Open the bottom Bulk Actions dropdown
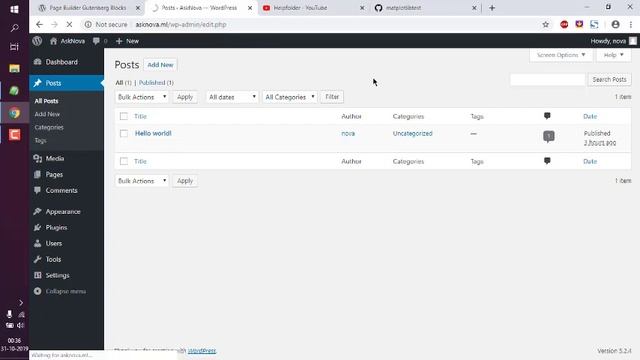 pyautogui.click(x=142, y=181)
